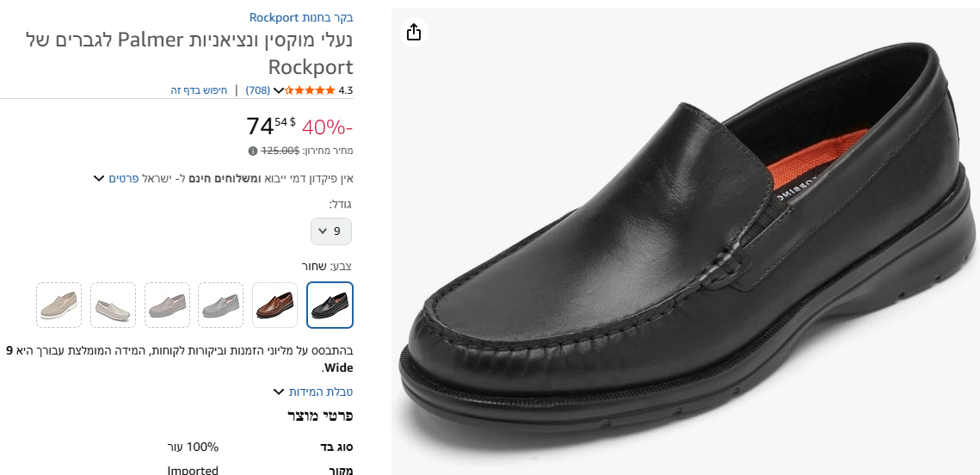Screen dimensions: 980x475
Task: Choose the cream moccasin color swatch
Action: pyautogui.click(x=114, y=305)
